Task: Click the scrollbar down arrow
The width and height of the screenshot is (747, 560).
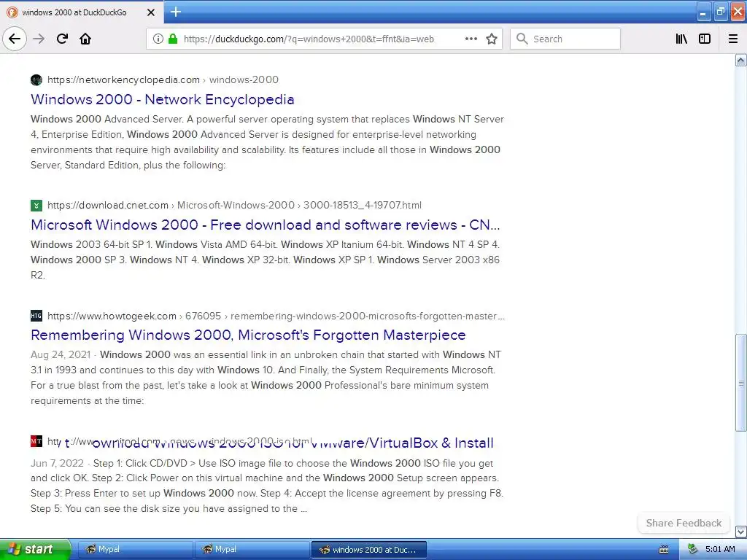Action: (741, 531)
